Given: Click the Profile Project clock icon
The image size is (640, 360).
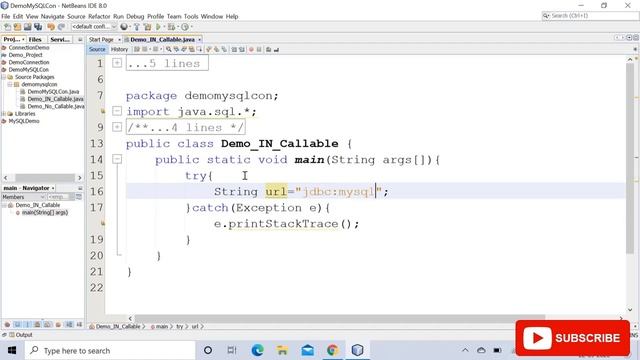Looking at the screenshot, I should (x=185, y=27).
